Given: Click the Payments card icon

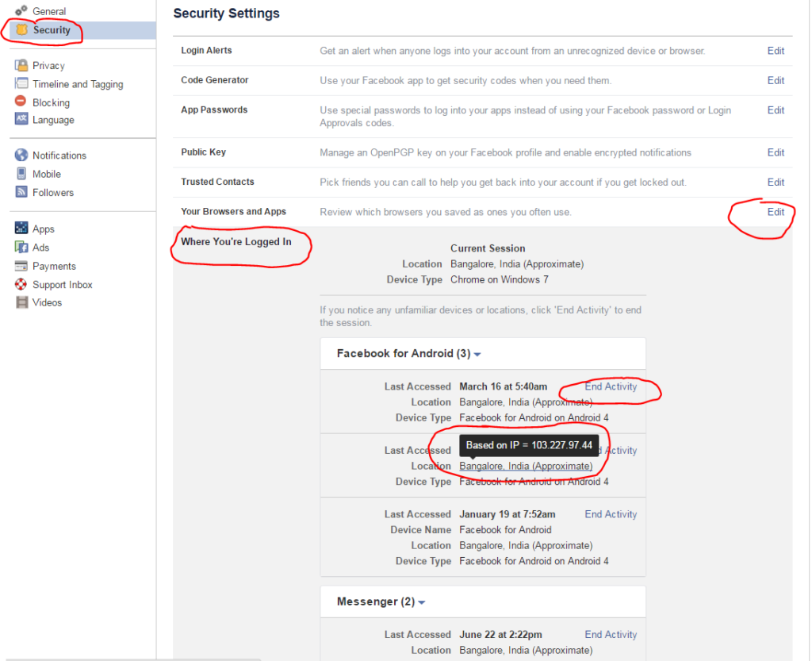Looking at the screenshot, I should [x=21, y=266].
